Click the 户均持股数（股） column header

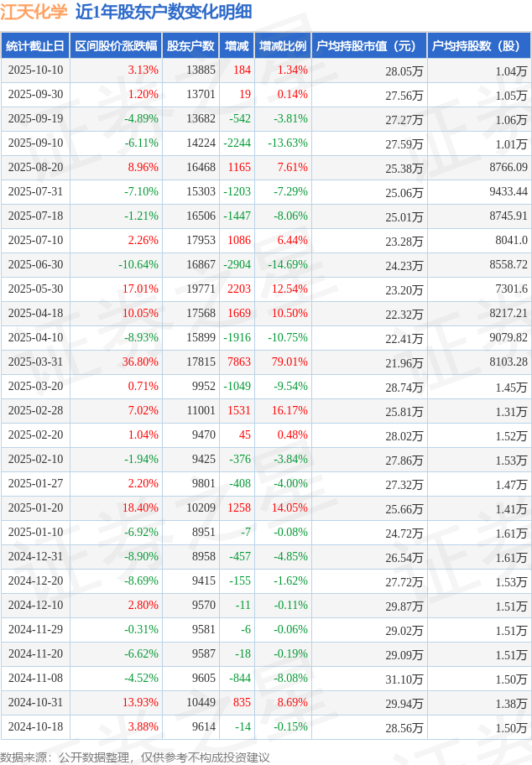click(x=479, y=46)
